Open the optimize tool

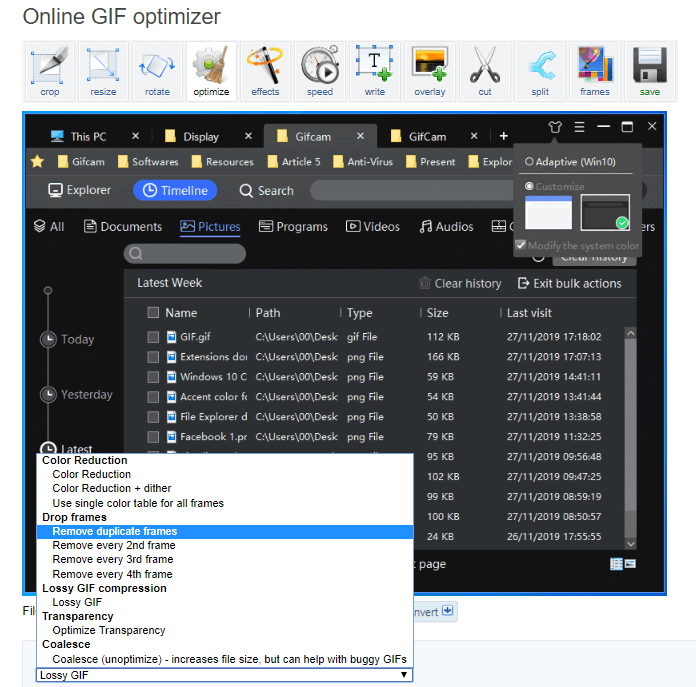point(211,71)
